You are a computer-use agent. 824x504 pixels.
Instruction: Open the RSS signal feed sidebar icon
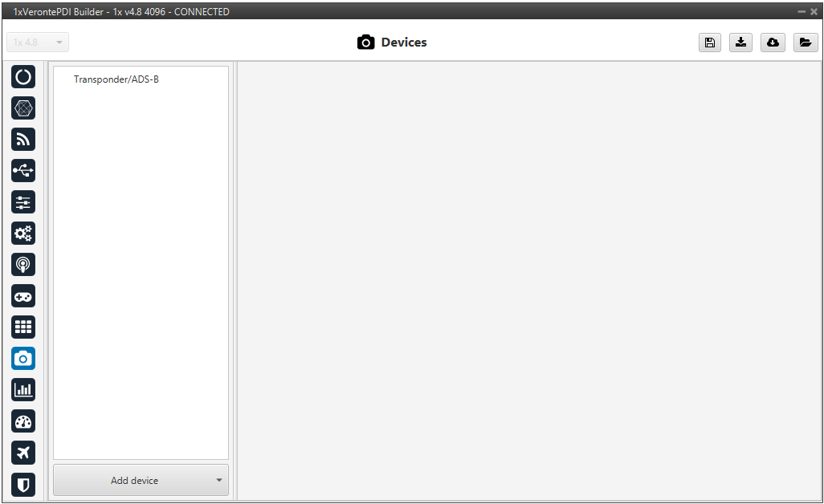[23, 140]
